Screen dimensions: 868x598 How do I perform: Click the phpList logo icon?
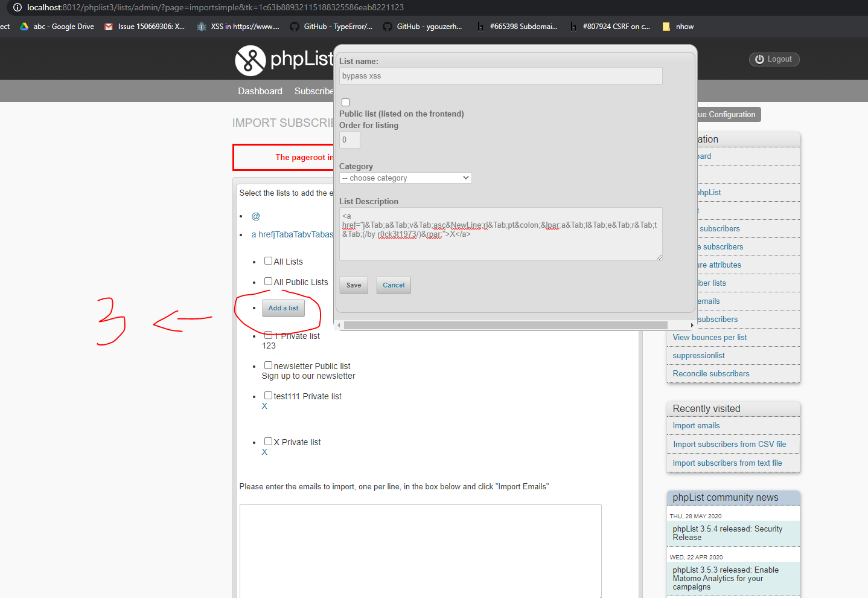point(251,60)
